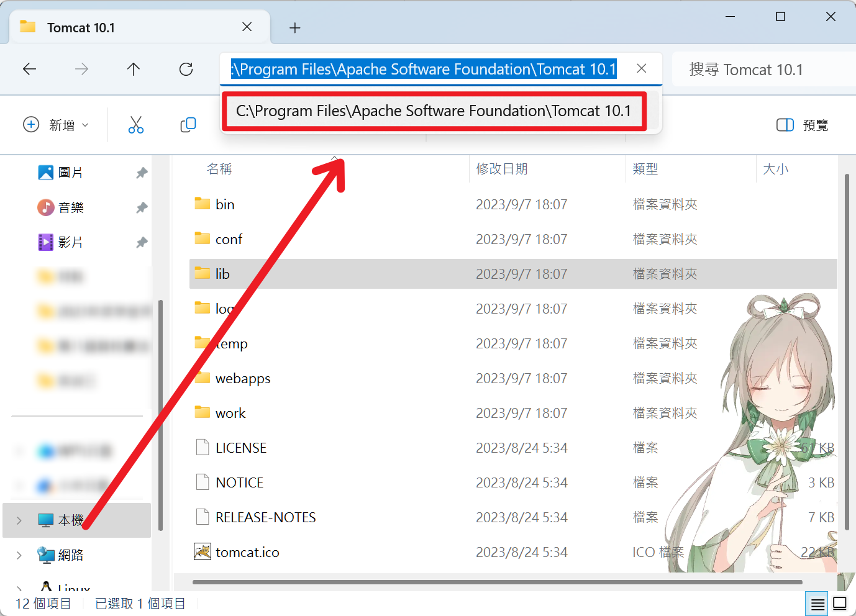The width and height of the screenshot is (856, 616).
Task: Close the Tomcat 10.1 tab
Action: [x=247, y=27]
